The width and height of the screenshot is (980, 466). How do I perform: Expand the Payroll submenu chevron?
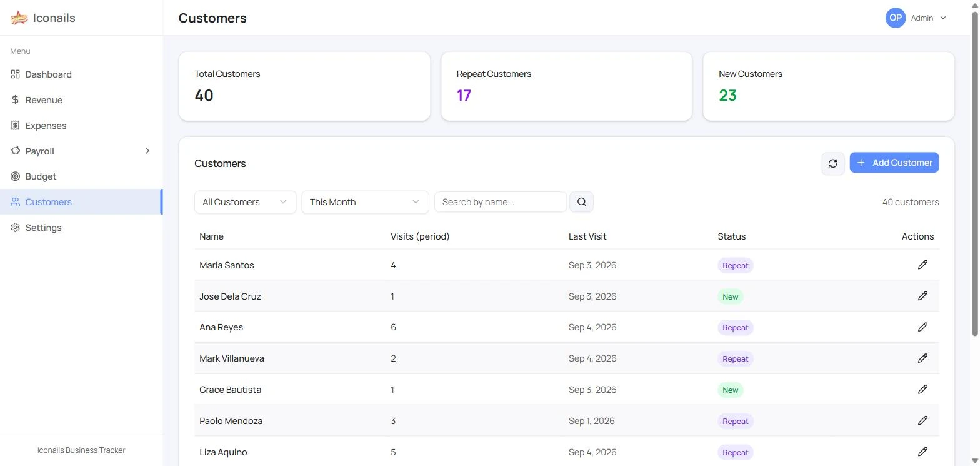tap(147, 151)
